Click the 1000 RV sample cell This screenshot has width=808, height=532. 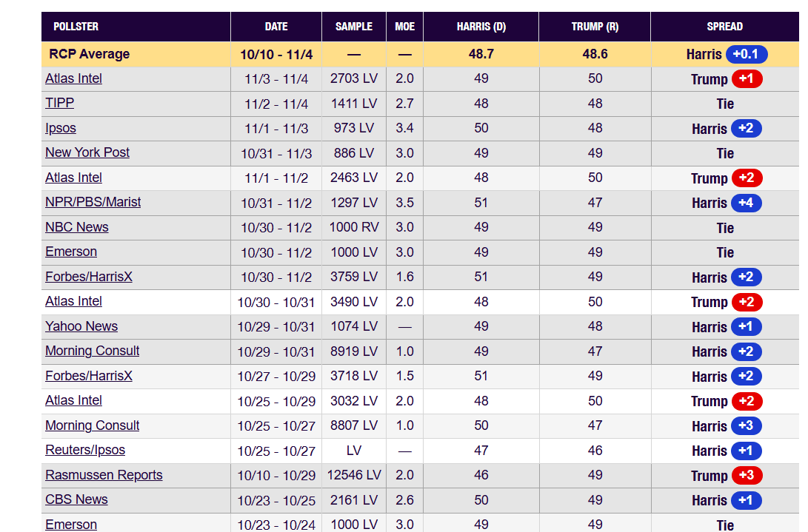[354, 227]
